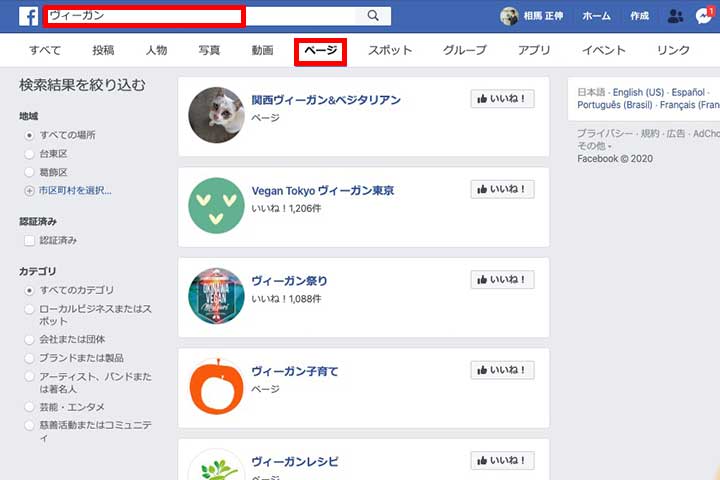The height and width of the screenshot is (480, 720).
Task: Switch to the スポット tab
Action: 390,50
